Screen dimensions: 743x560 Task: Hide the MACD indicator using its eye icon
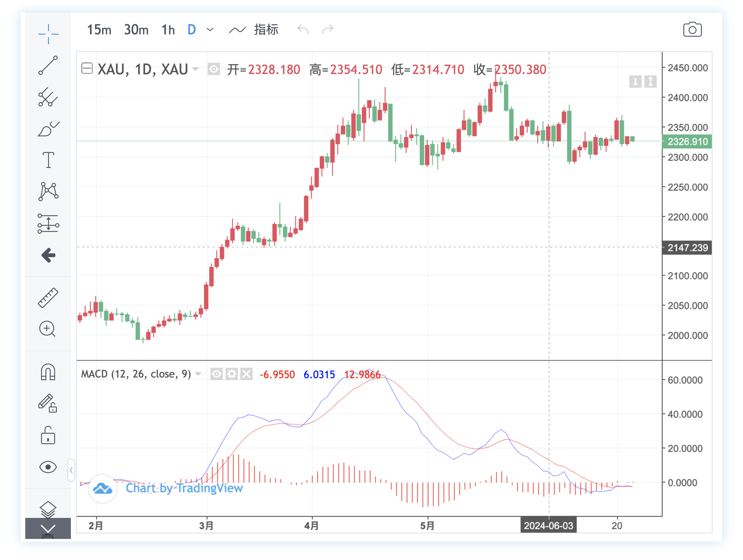[x=216, y=374]
